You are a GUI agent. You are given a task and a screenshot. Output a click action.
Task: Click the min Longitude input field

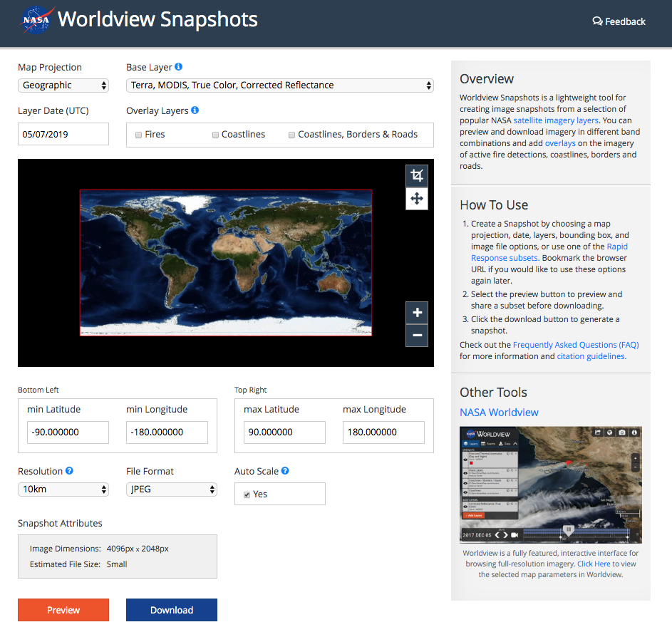(167, 433)
